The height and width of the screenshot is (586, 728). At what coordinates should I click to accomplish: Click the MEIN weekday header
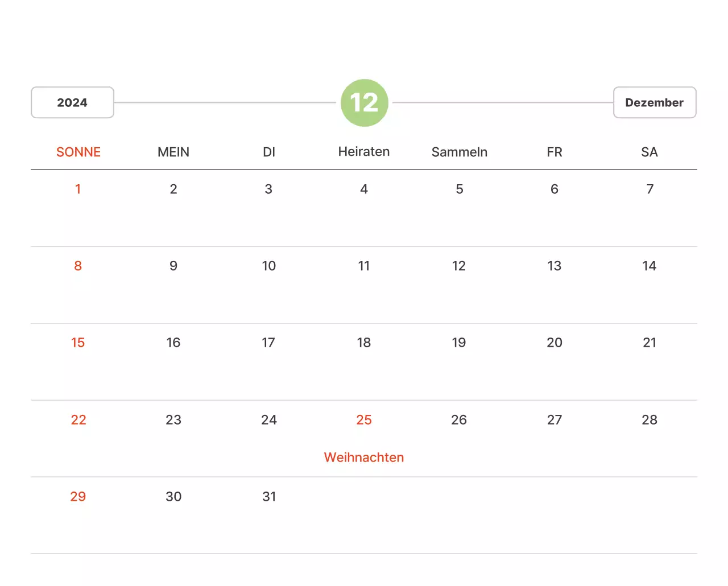[173, 152]
